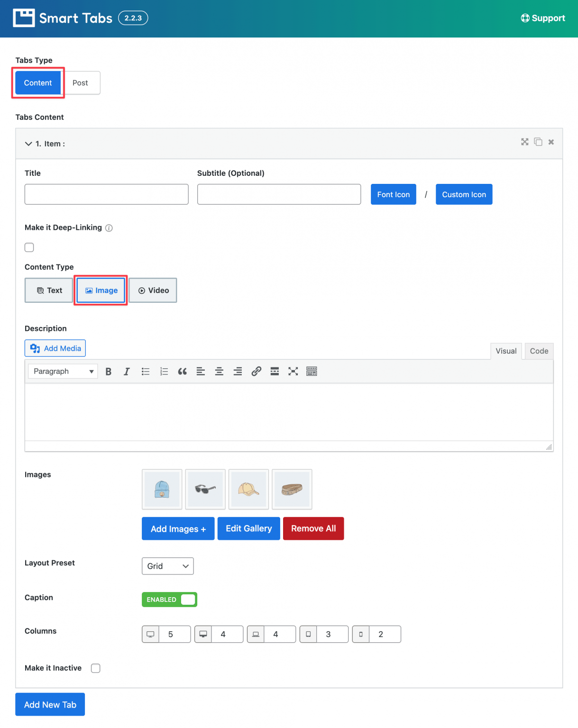Open the Support link

point(542,18)
